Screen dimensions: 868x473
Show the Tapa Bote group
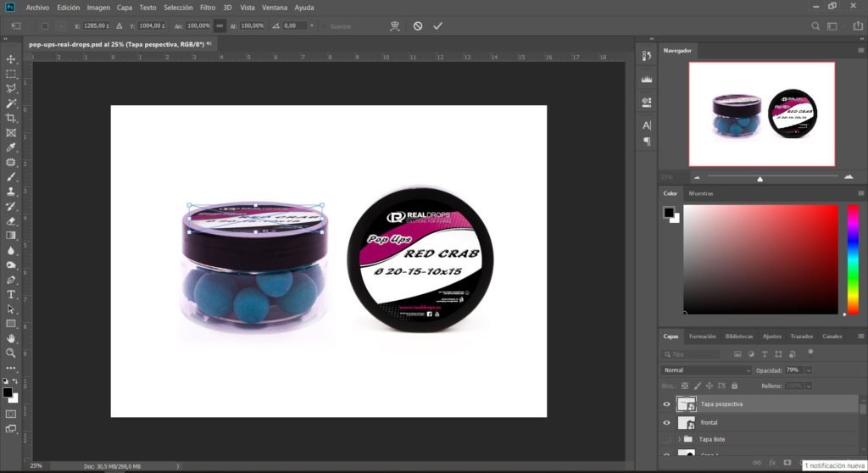point(666,439)
